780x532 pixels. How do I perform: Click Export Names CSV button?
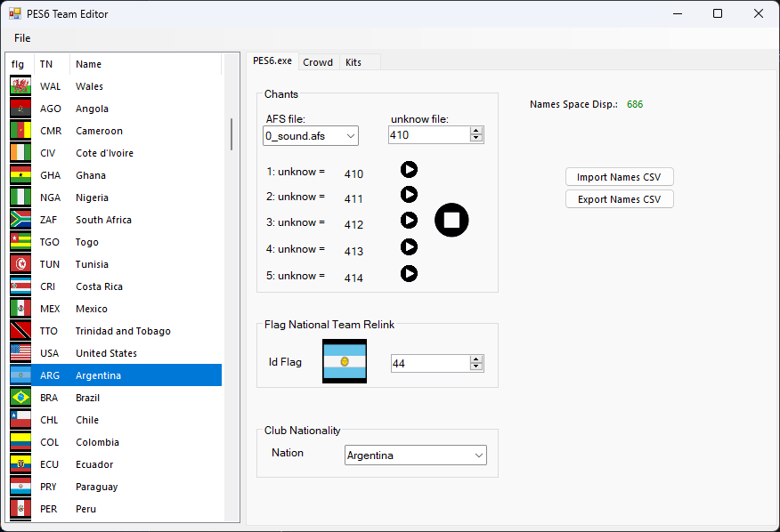pos(620,199)
